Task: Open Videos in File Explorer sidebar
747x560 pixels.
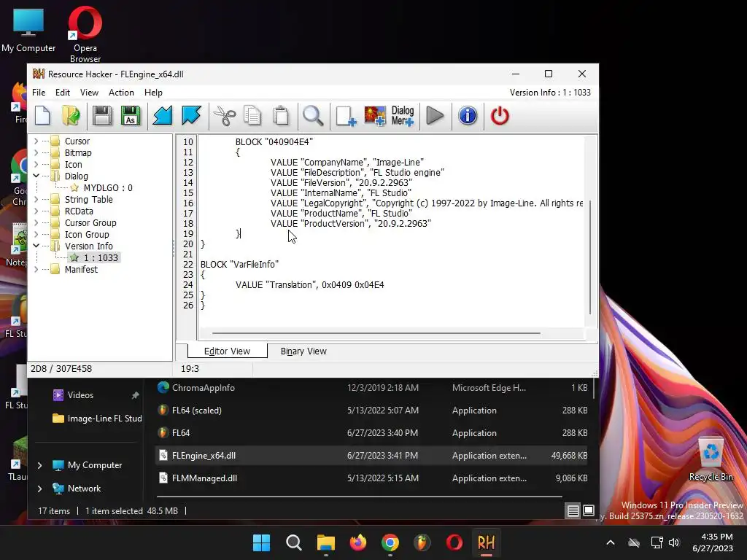Action: coord(80,394)
